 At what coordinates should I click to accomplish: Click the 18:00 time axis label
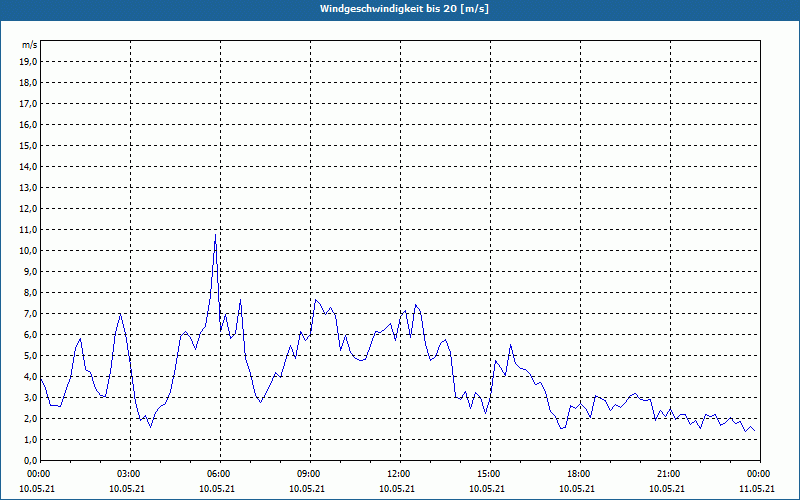(581, 474)
